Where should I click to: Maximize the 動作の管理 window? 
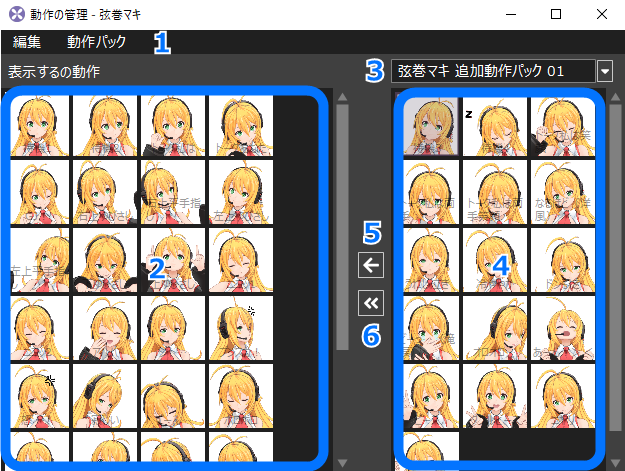coord(556,14)
